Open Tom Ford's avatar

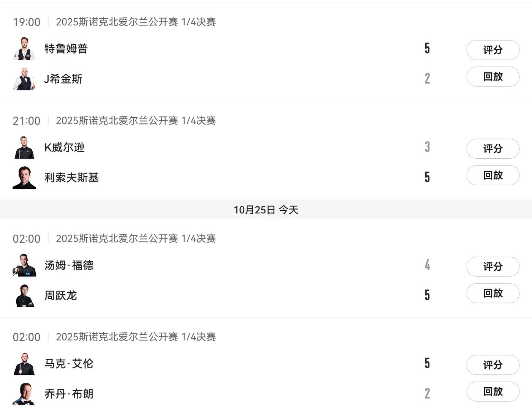coord(24,265)
